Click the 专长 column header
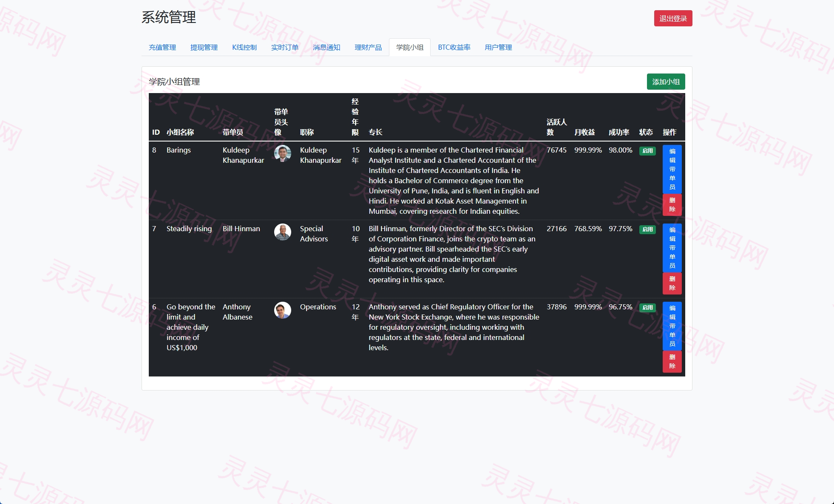 click(x=375, y=132)
